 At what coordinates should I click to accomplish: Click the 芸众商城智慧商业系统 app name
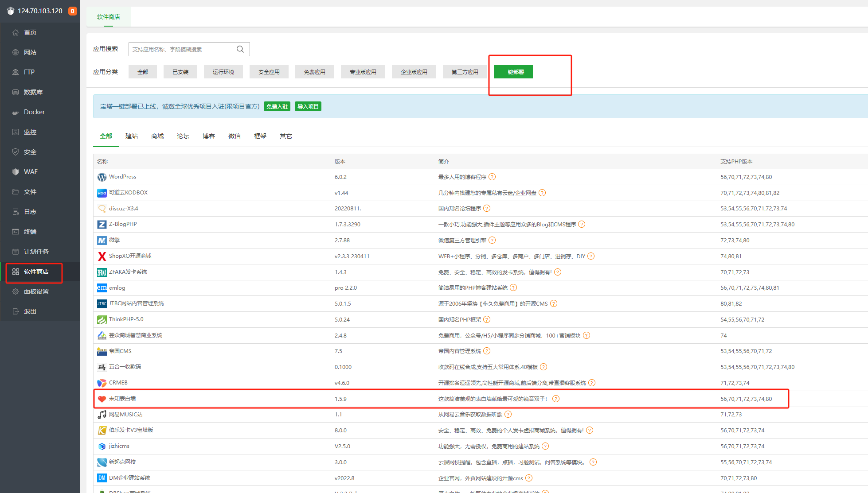[x=136, y=335]
